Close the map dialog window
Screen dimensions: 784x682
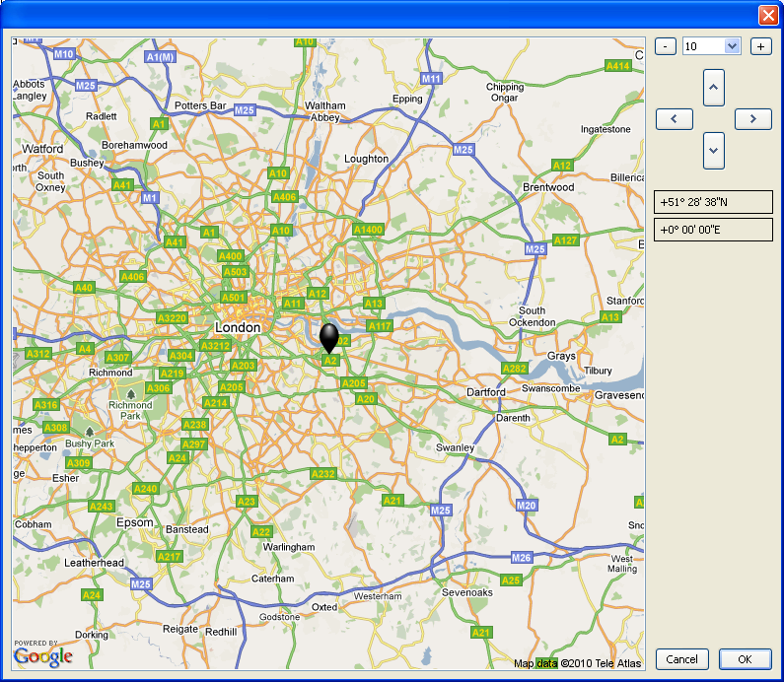767,15
